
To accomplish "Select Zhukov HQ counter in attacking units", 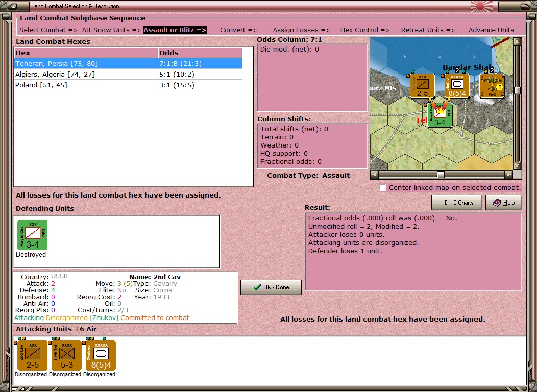I will 101,356.
